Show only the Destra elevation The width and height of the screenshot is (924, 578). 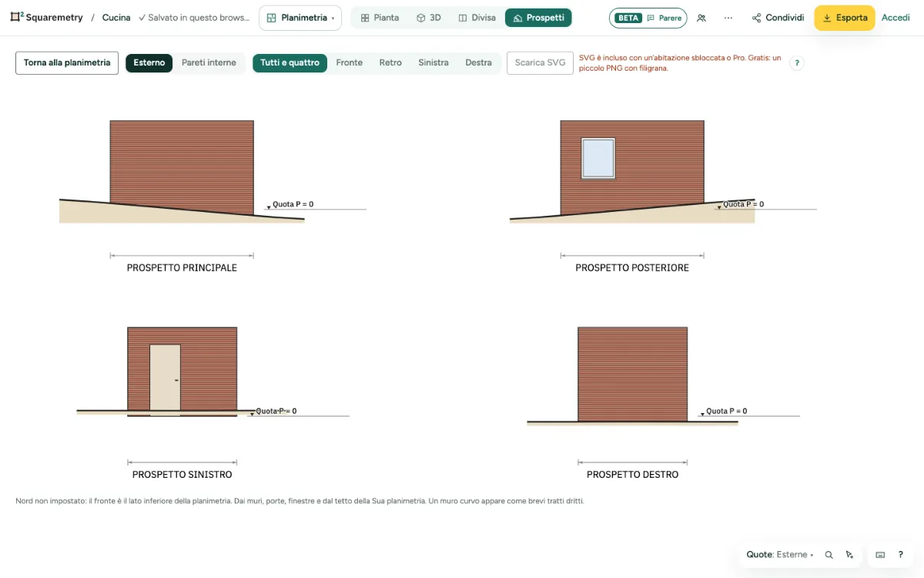click(478, 63)
